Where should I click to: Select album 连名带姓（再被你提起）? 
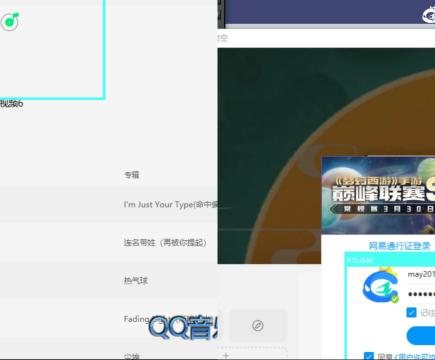[165, 242]
